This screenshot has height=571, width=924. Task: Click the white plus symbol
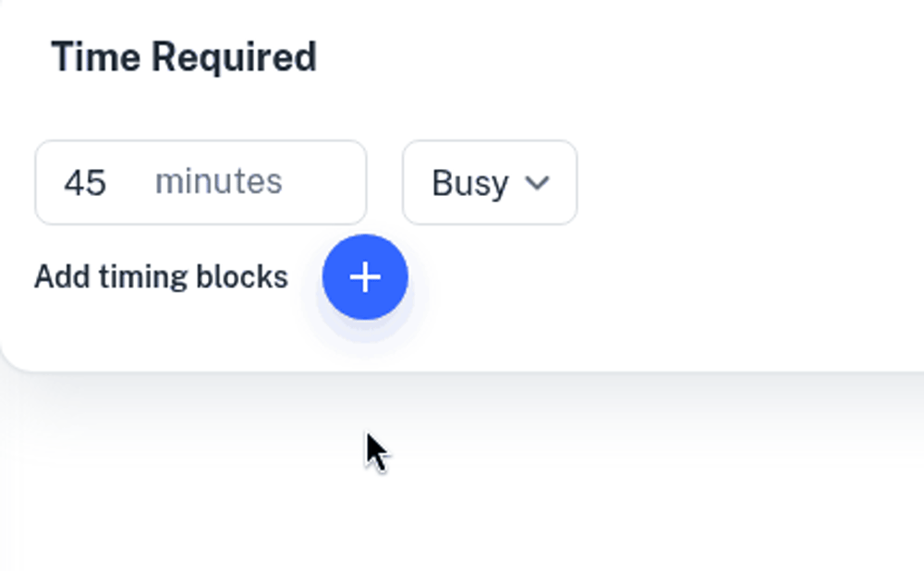click(x=365, y=277)
